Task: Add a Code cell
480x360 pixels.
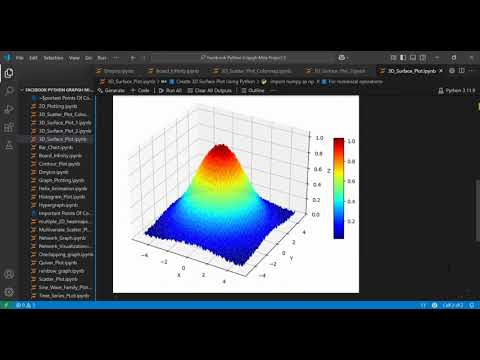Action: pyautogui.click(x=140, y=90)
